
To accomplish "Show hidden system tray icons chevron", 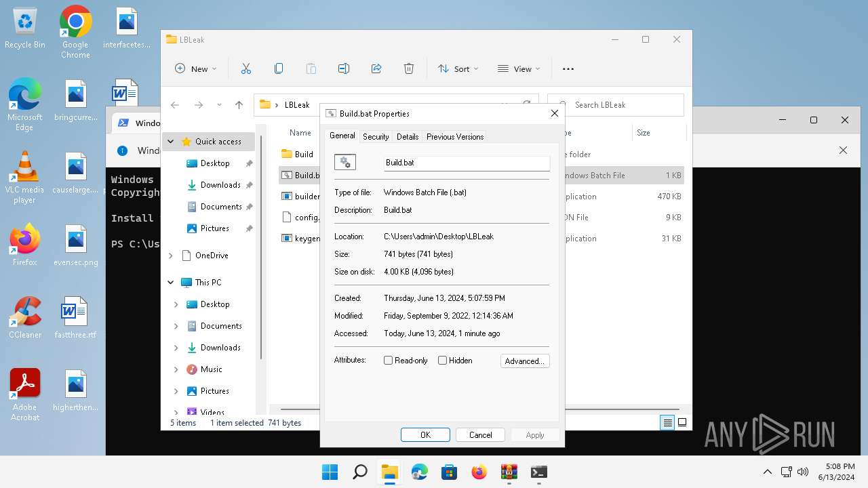I will click(x=768, y=472).
